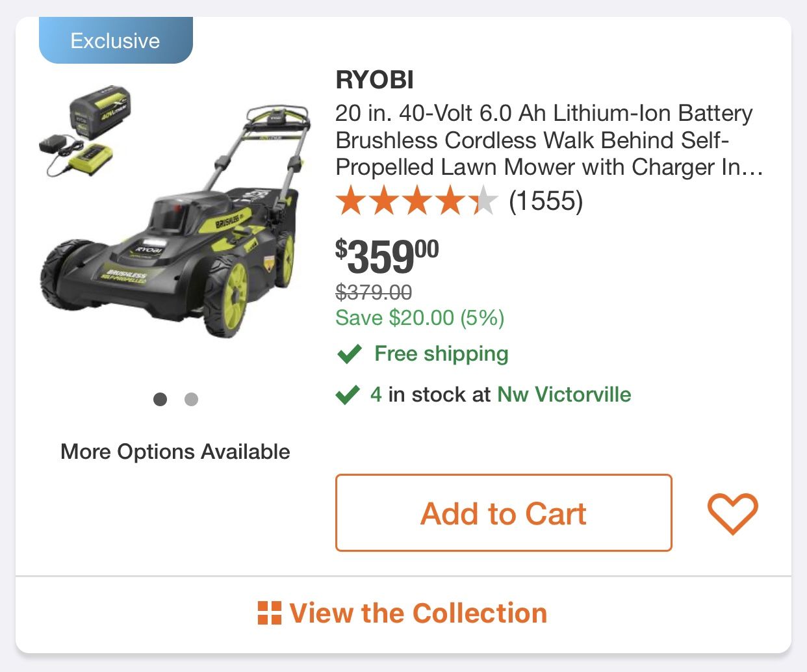Click the Exclusive badge
This screenshot has height=672, width=807.
click(115, 40)
